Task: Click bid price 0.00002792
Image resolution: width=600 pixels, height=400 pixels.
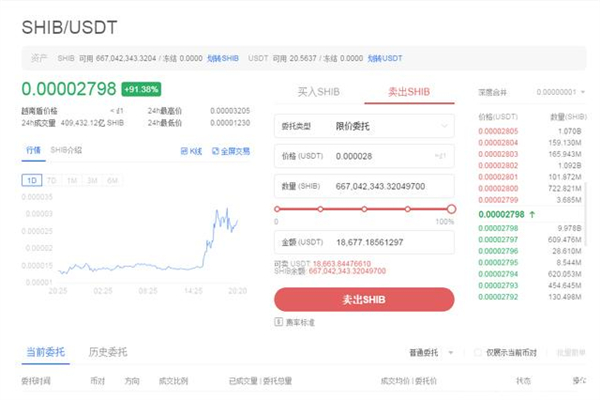Action: click(x=498, y=297)
